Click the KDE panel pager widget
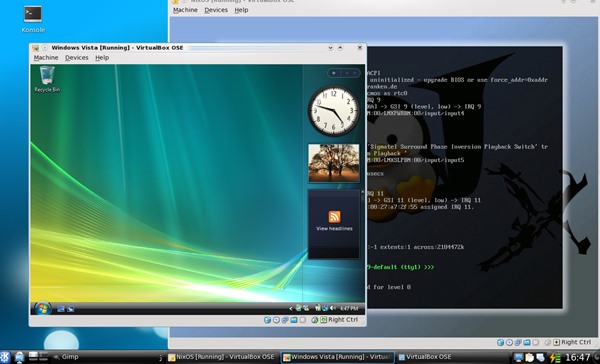The height and width of the screenshot is (364, 600). (38, 357)
